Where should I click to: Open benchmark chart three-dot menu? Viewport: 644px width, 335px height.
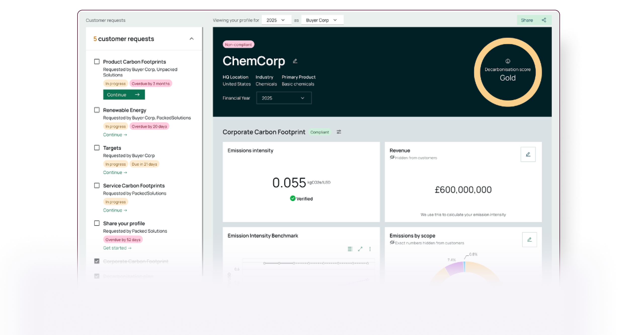(x=370, y=249)
